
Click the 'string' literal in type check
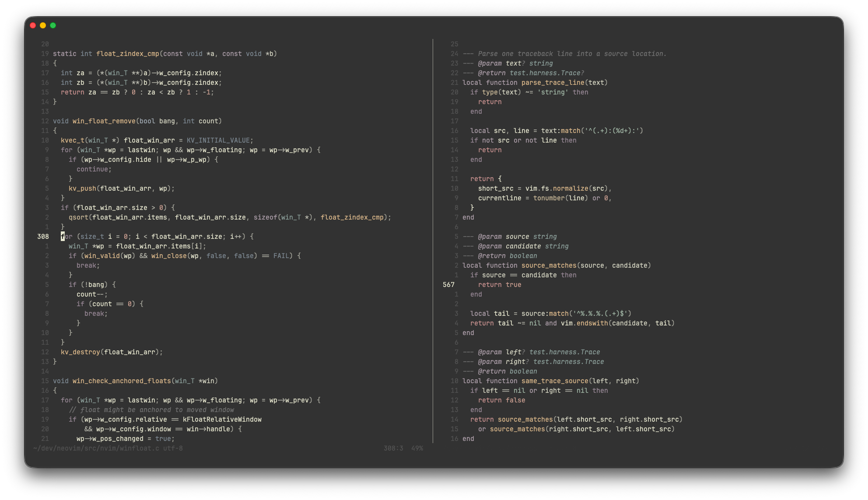(x=553, y=92)
